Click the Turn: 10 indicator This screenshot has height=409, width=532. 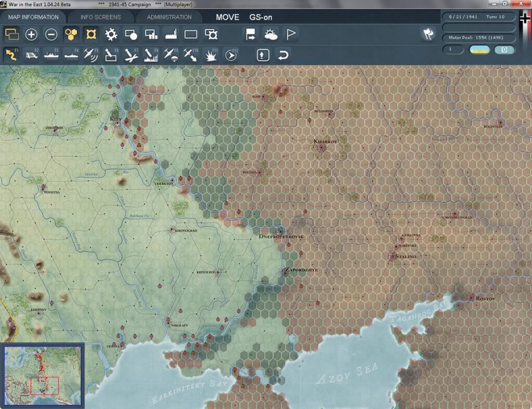click(x=495, y=17)
